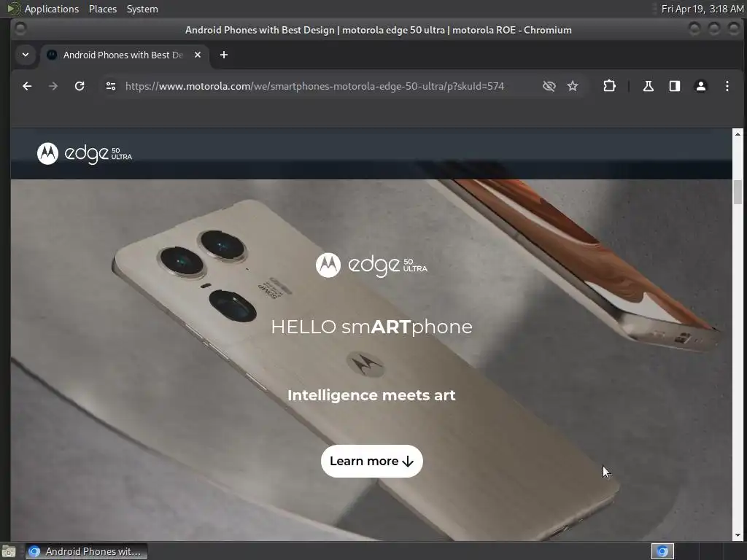747x560 pixels.
Task: View site information icon in address bar
Action: tap(111, 86)
